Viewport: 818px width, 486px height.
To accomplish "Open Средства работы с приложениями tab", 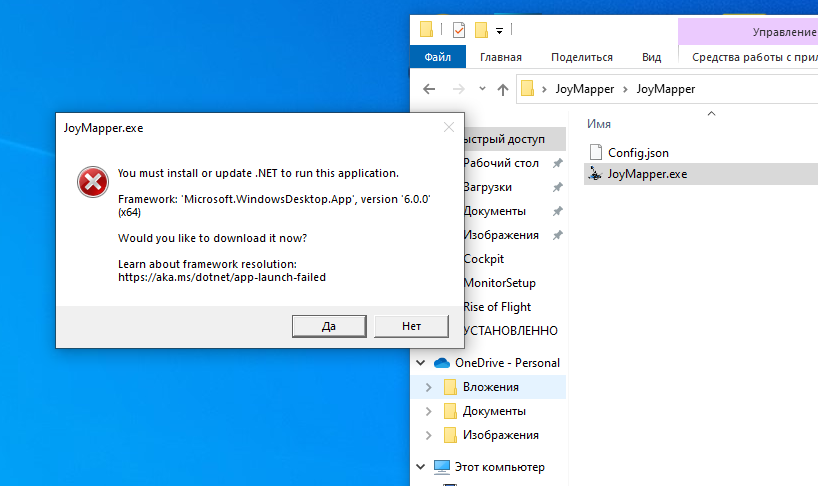I will click(754, 57).
